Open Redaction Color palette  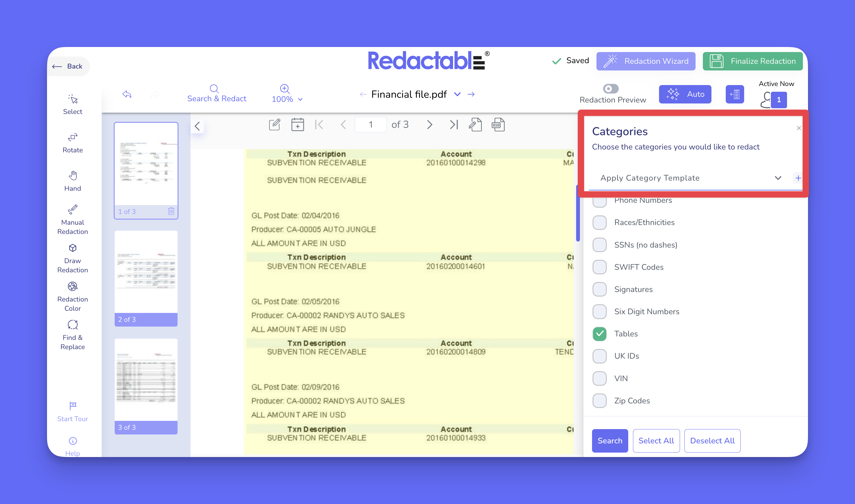coord(72,296)
